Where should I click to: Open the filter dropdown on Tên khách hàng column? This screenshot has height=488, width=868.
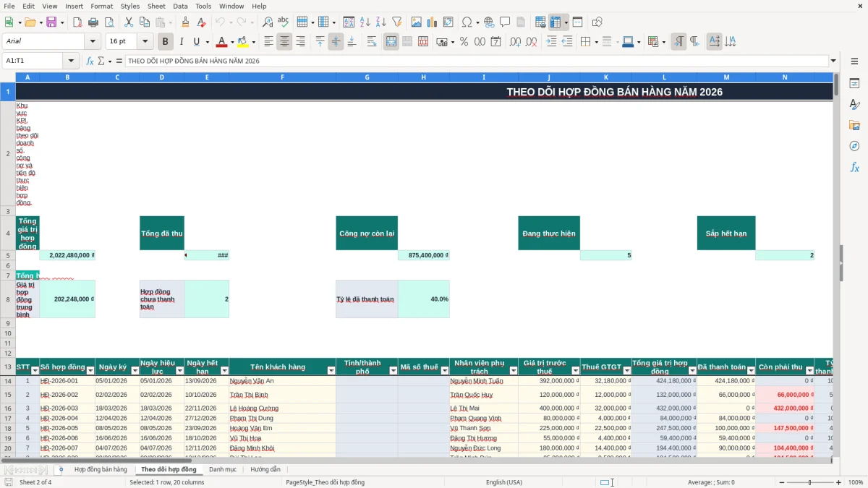pos(331,370)
